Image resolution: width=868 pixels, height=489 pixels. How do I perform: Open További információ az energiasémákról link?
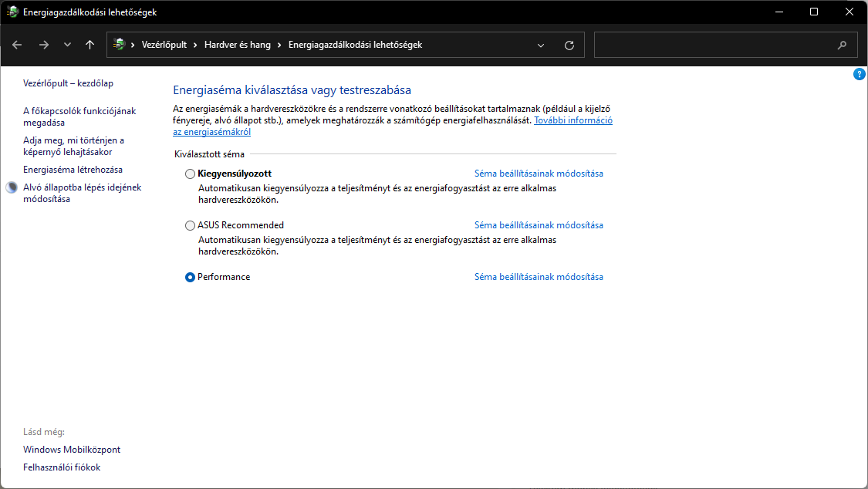pyautogui.click(x=573, y=120)
